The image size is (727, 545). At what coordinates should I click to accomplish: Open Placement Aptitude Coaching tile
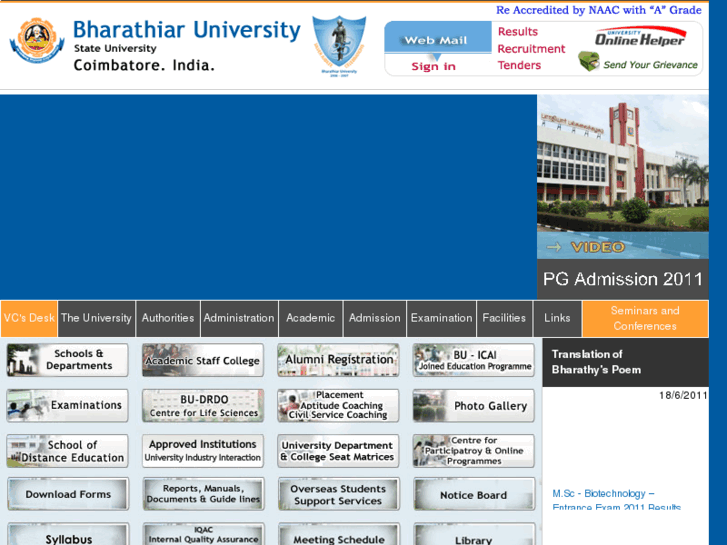338,405
